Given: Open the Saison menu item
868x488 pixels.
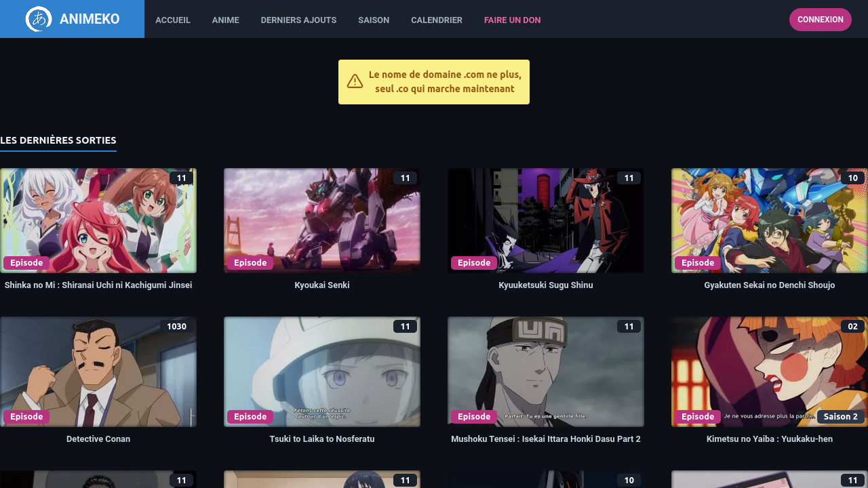Looking at the screenshot, I should coord(374,20).
